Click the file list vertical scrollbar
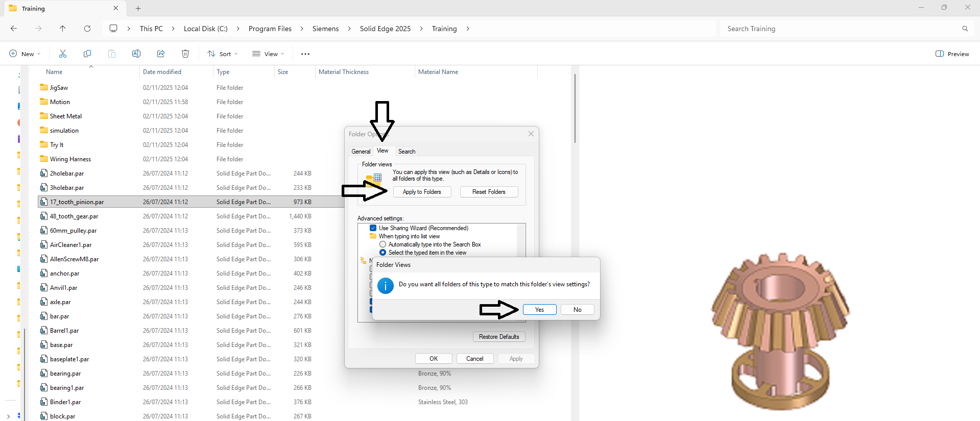Viewport: 980px width, 421px height. click(x=575, y=108)
